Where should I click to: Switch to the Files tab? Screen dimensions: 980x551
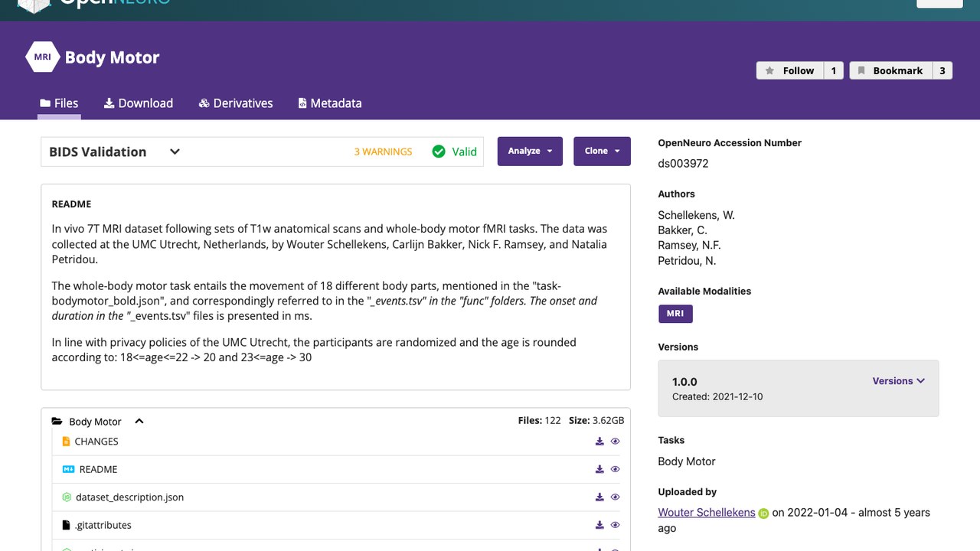(59, 103)
